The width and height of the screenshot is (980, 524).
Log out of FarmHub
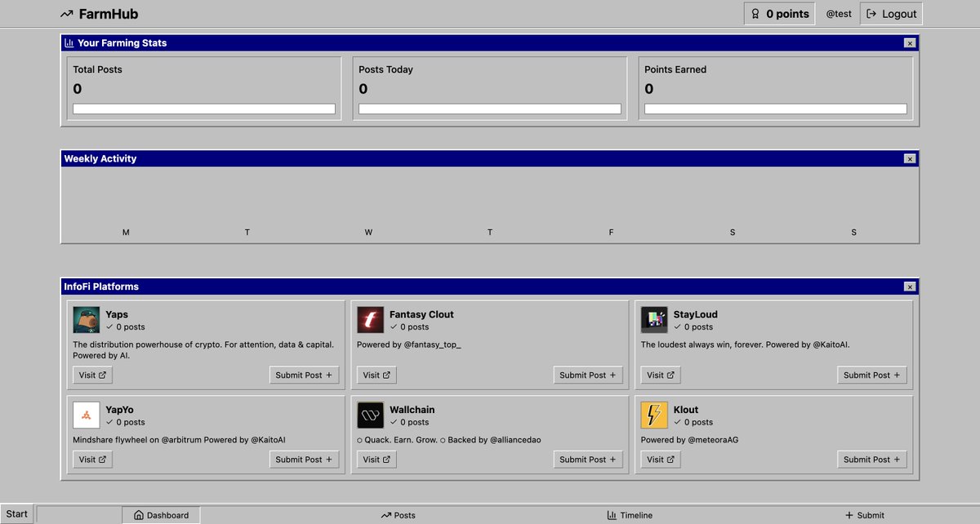pos(891,14)
